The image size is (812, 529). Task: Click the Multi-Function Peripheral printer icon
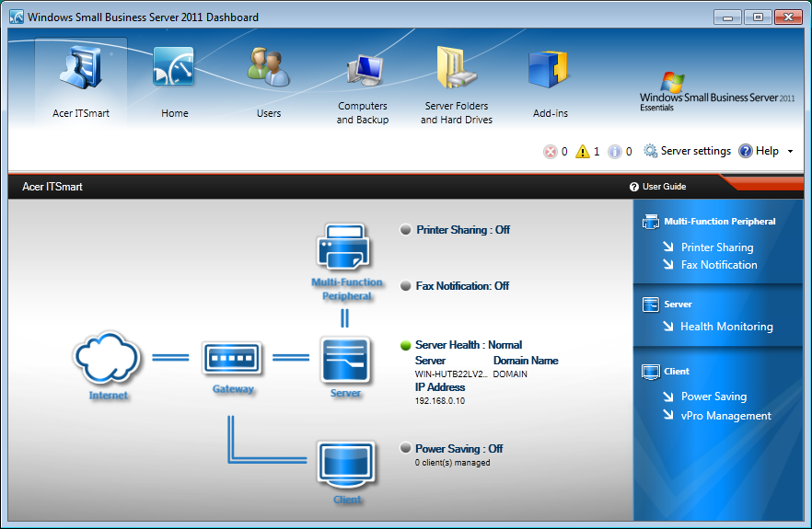point(344,247)
